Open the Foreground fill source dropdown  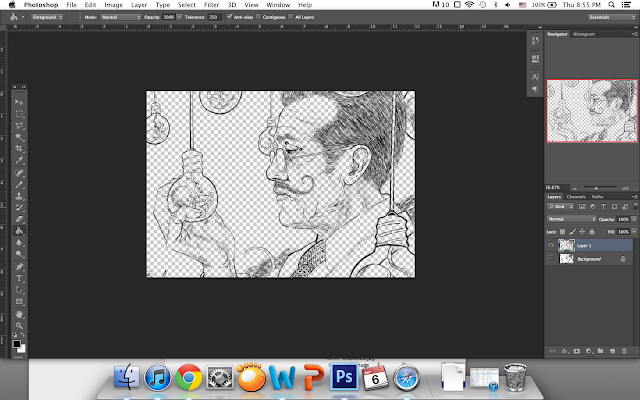[x=47, y=17]
